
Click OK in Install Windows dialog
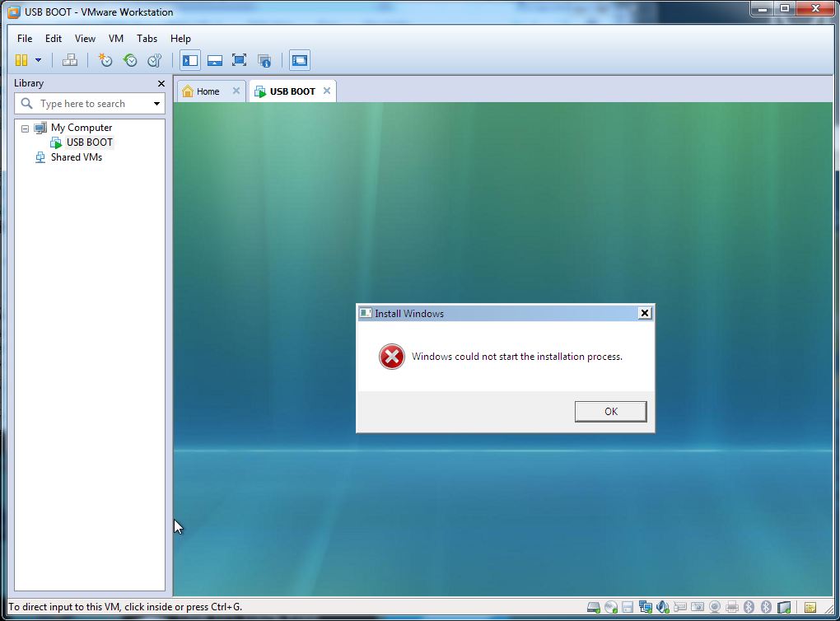point(611,412)
